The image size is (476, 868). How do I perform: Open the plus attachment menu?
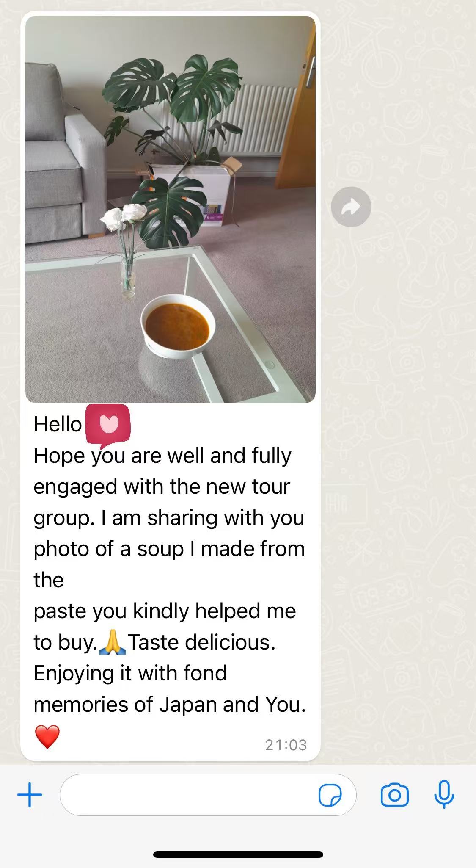pos(30,795)
